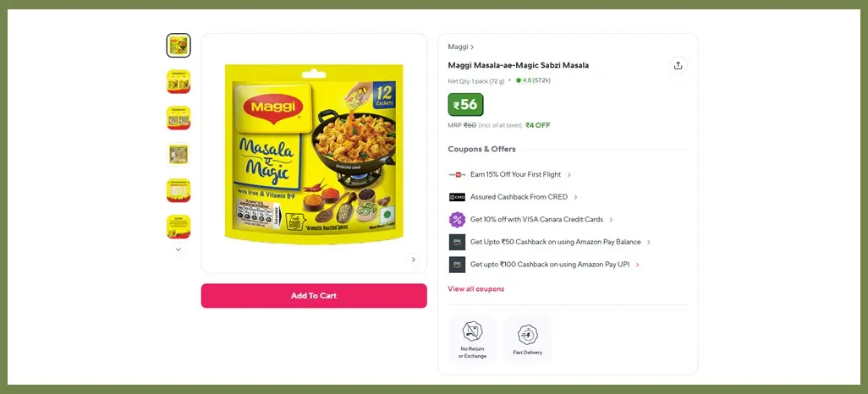Image resolution: width=868 pixels, height=394 pixels.
Task: Click the purple percent VISA Canara offer icon
Action: 457,220
